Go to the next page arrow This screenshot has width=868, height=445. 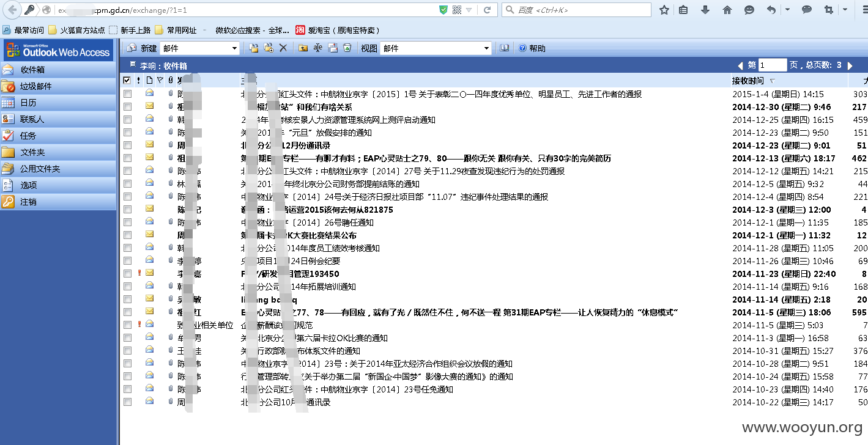pos(851,65)
